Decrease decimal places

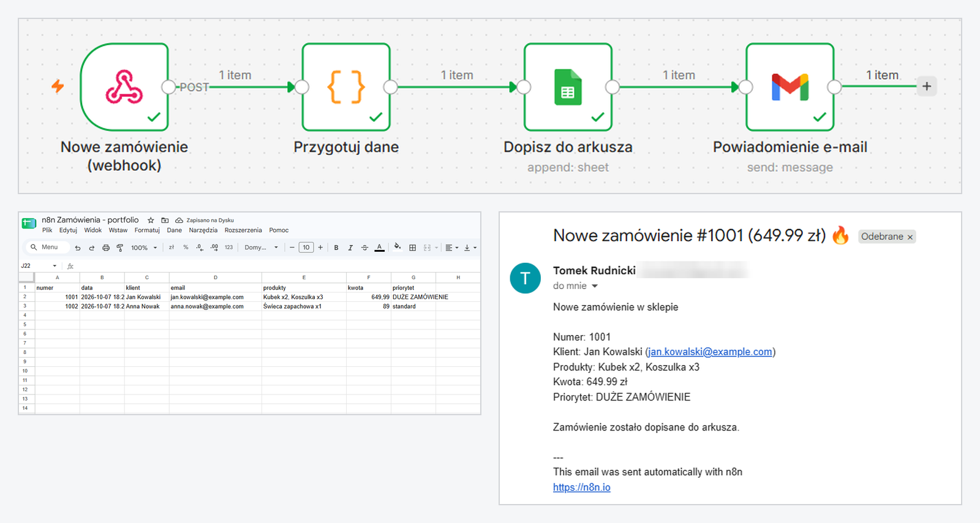tap(200, 247)
